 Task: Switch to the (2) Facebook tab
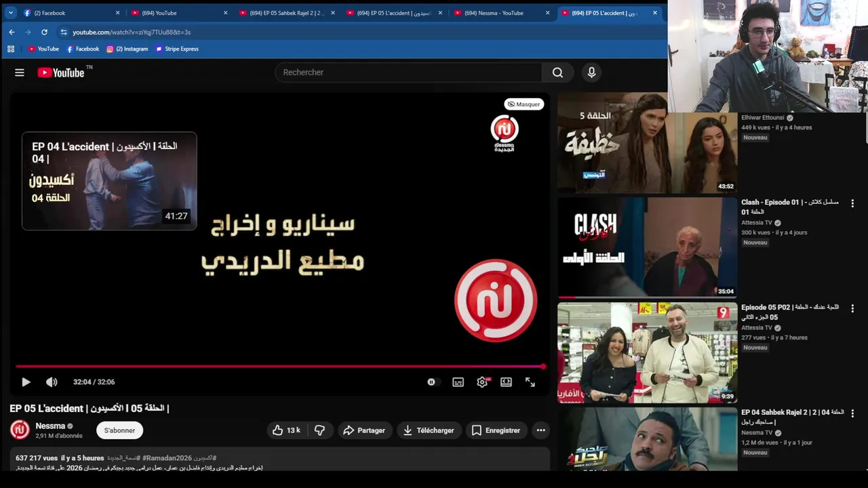coord(71,13)
